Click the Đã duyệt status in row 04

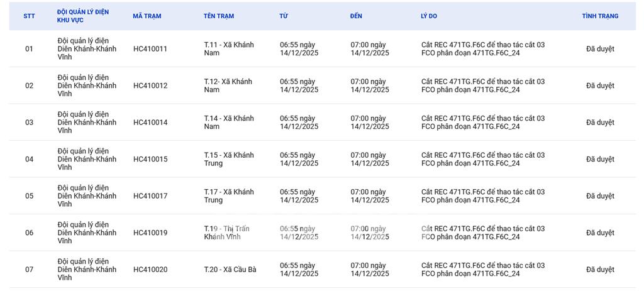[x=600, y=159]
